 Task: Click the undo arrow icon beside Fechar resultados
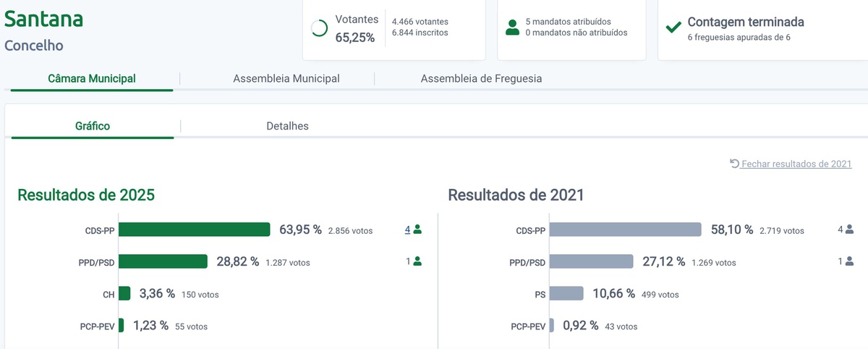click(x=735, y=164)
